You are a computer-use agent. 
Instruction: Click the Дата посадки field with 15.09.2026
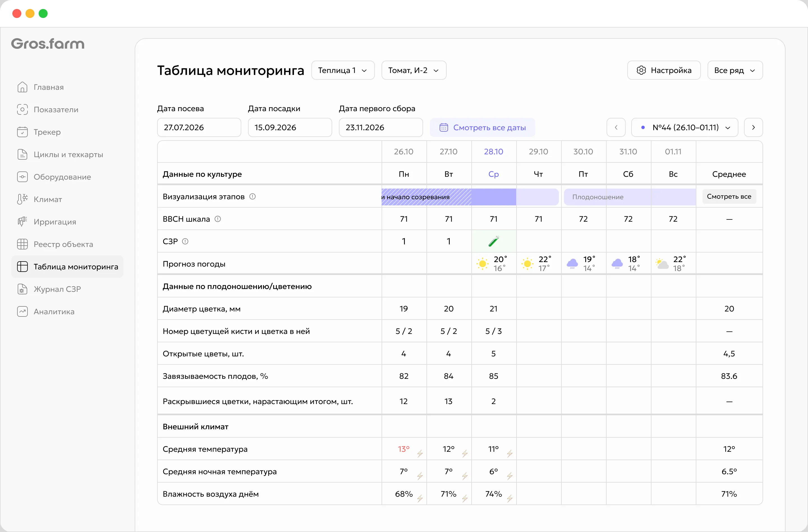pos(290,127)
